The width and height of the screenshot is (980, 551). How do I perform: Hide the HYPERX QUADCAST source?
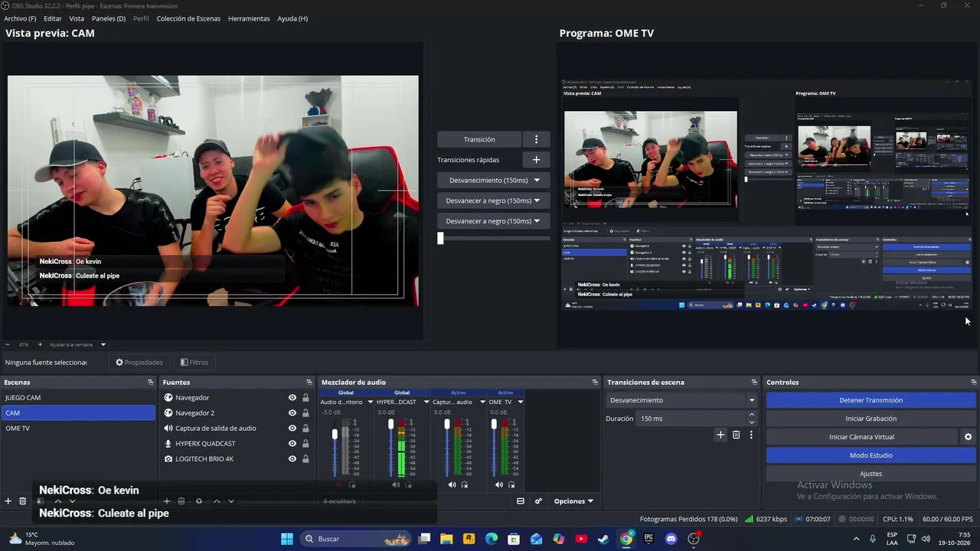(292, 444)
